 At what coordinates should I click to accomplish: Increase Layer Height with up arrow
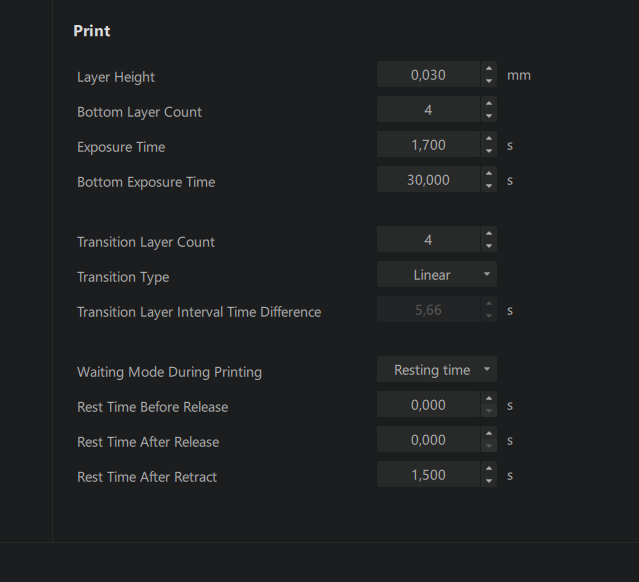coord(489,68)
